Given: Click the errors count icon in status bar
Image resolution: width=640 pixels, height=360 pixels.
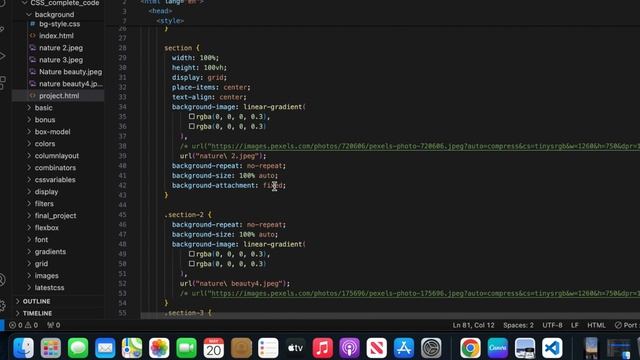Looking at the screenshot, I should click(16, 325).
